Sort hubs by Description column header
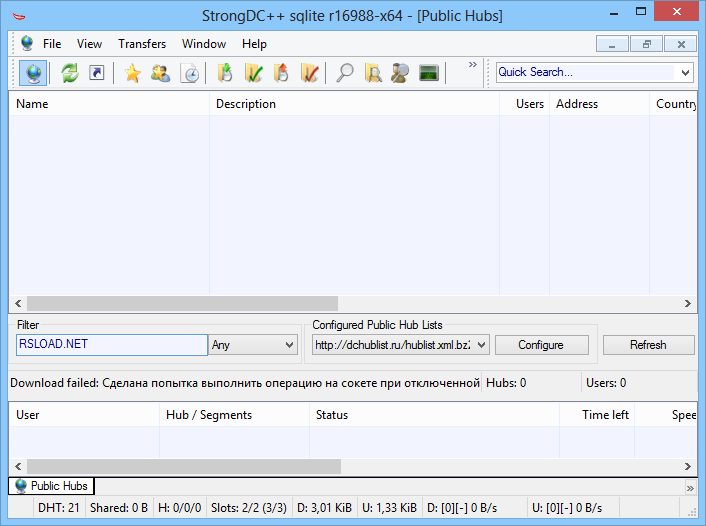This screenshot has height=526, width=706. click(x=354, y=104)
